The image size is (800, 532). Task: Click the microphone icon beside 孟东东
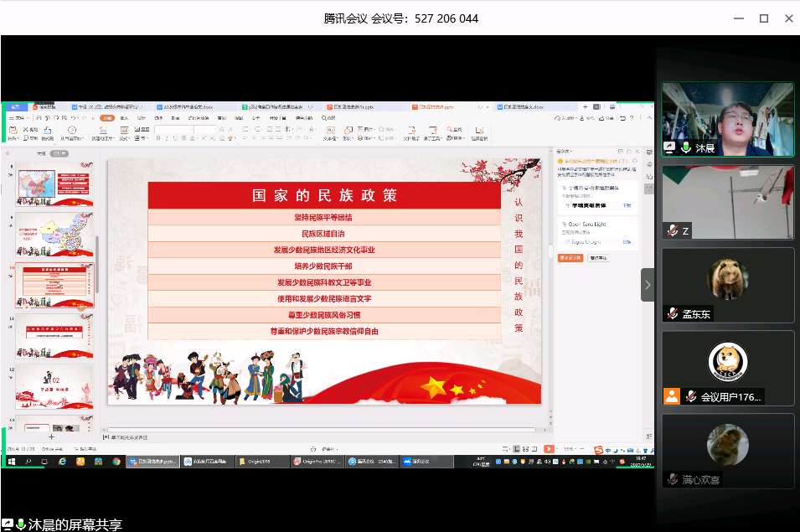(672, 313)
